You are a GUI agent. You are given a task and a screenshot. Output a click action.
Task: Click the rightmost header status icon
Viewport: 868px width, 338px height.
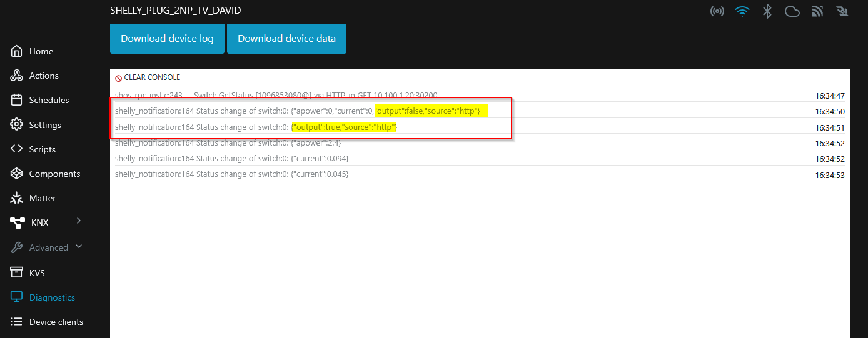point(842,11)
